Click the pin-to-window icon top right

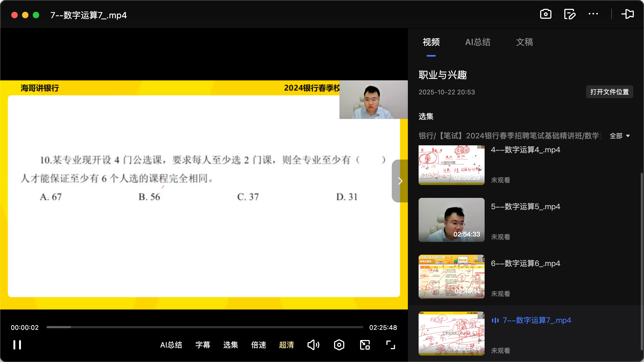628,14
